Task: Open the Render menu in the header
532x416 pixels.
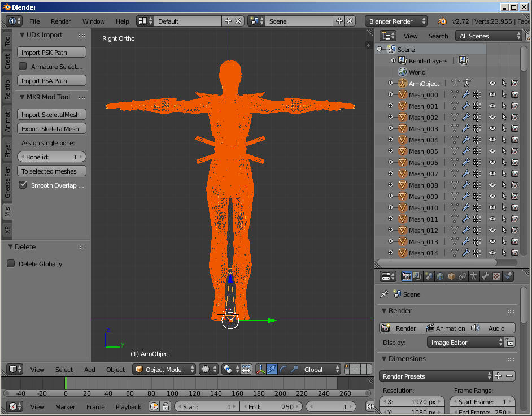Action: tap(61, 21)
